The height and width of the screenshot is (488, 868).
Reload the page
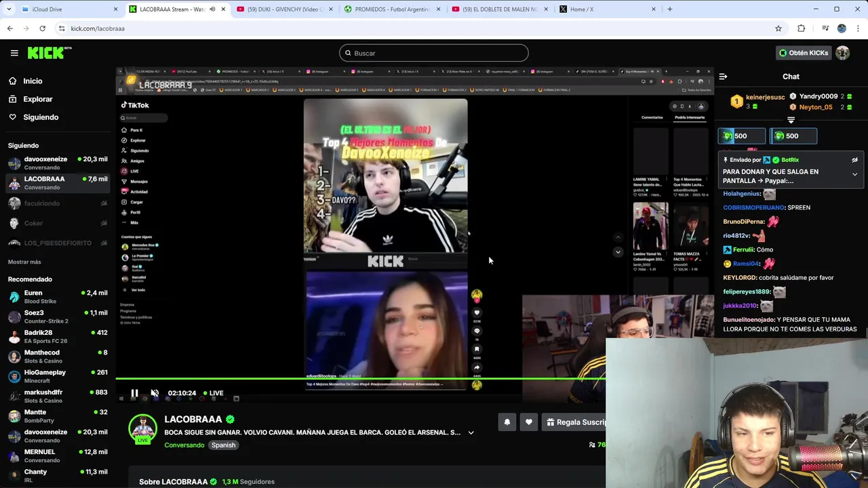(42, 28)
